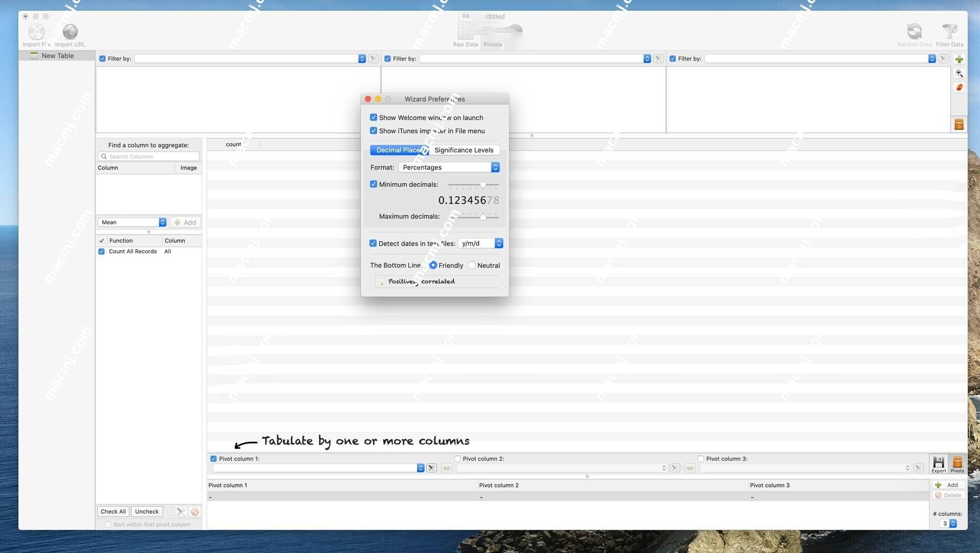Click the red cancel icon next to Uncheck
980x553 pixels.
[x=194, y=511]
